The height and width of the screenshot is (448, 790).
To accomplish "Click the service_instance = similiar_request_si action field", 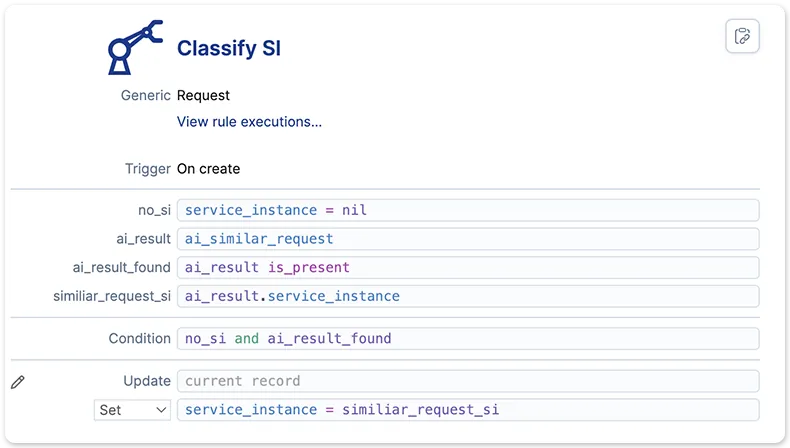I will [x=468, y=410].
